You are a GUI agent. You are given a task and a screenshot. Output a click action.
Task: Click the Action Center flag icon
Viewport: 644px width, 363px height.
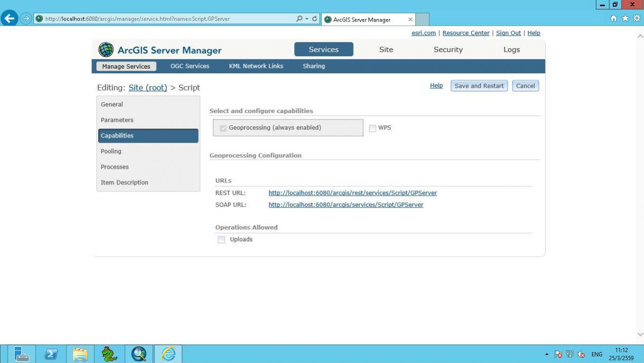coord(558,354)
